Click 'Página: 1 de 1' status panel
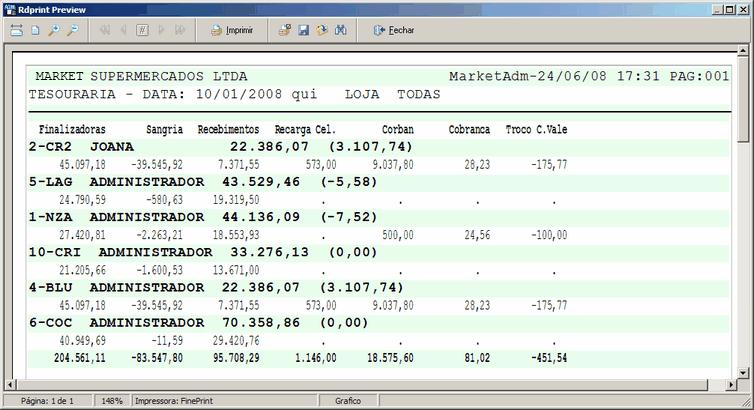The image size is (754, 410). pyautogui.click(x=47, y=401)
